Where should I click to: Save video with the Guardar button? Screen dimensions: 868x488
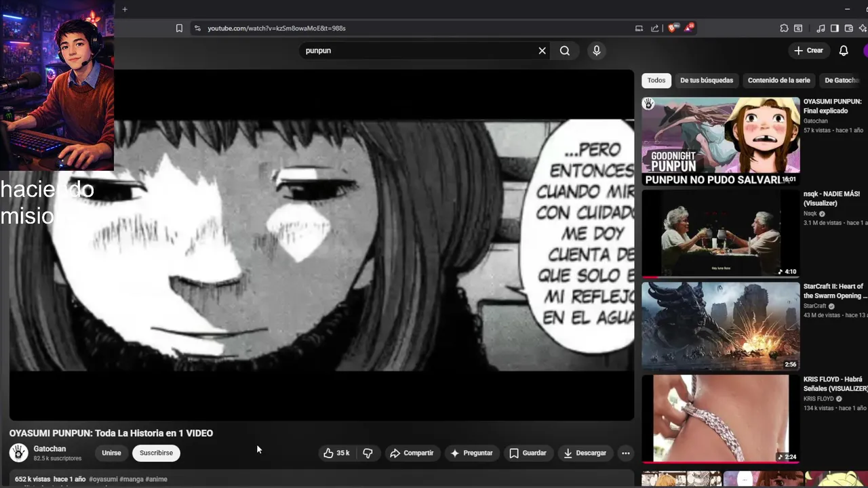pyautogui.click(x=528, y=453)
